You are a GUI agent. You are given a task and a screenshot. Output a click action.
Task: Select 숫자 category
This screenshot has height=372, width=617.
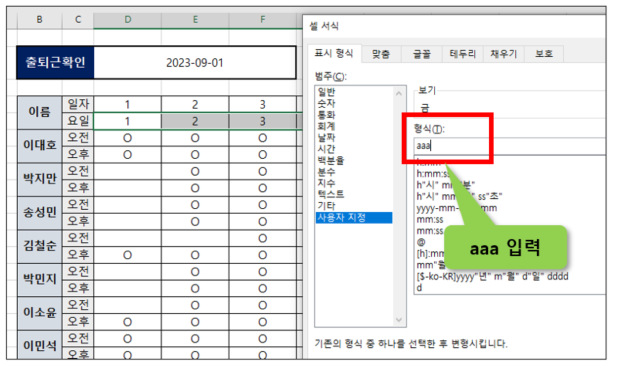coord(326,103)
